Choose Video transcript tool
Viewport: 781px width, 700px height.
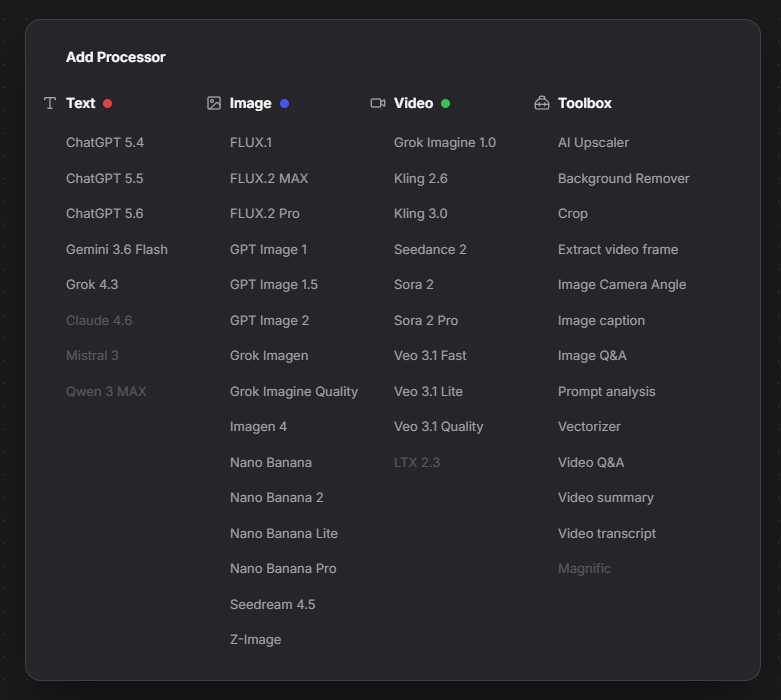(607, 533)
